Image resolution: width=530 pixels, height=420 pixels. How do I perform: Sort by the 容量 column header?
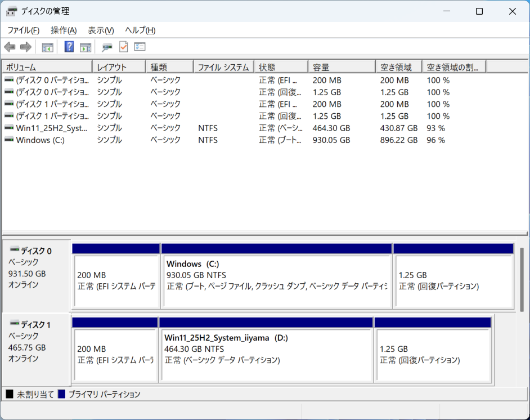pos(341,68)
